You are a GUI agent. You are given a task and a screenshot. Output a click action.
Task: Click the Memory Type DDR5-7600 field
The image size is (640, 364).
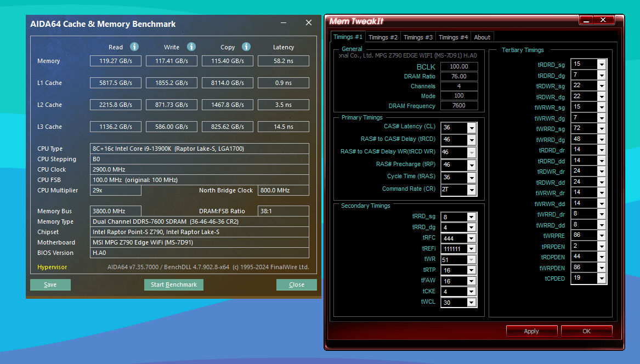[200, 221]
